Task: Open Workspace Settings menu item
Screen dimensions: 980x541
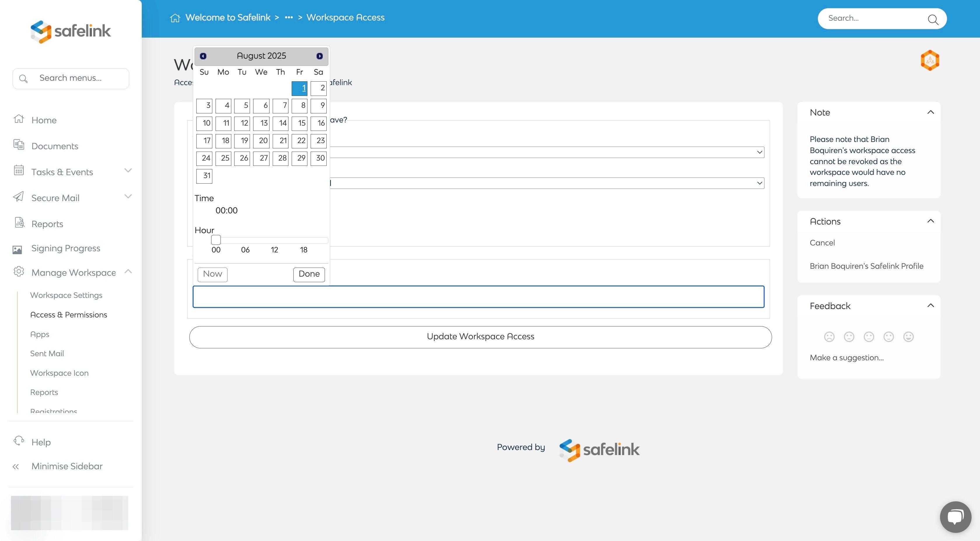Action: (66, 295)
